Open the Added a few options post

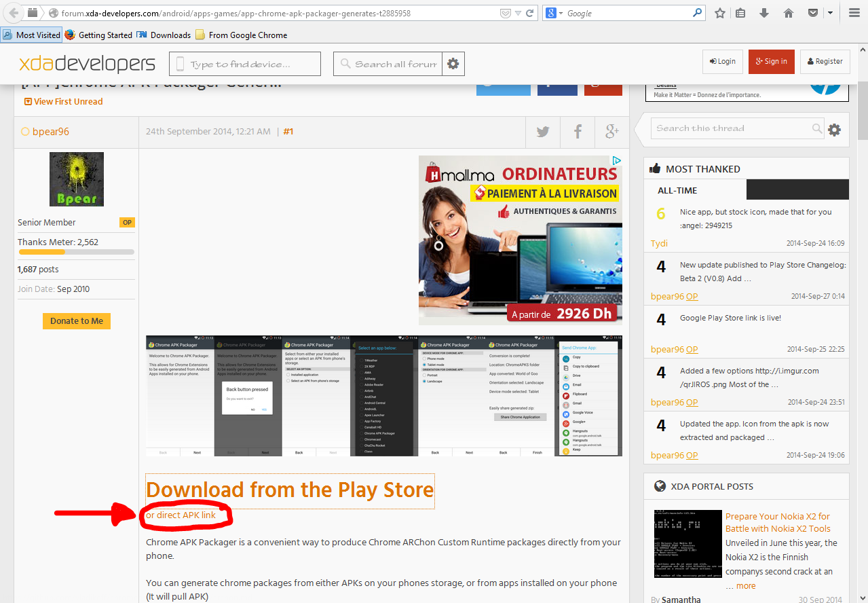click(749, 378)
